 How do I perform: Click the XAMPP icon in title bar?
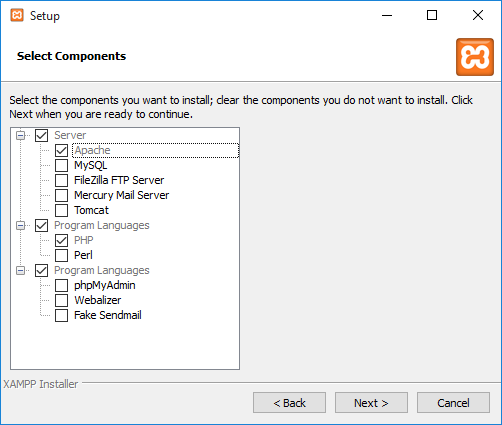(x=17, y=15)
